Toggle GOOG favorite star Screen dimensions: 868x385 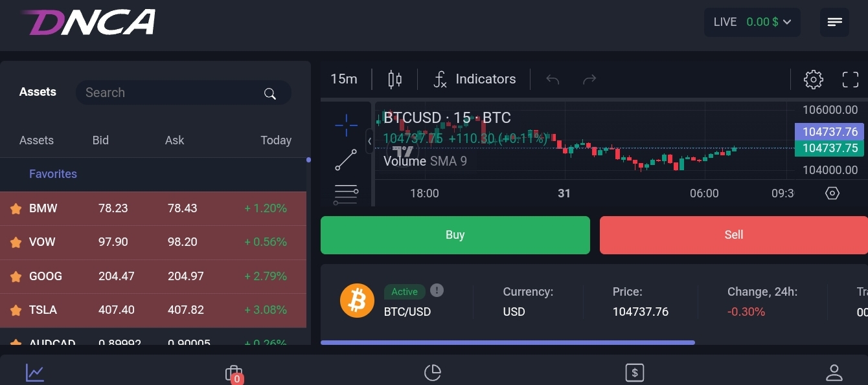tap(16, 277)
